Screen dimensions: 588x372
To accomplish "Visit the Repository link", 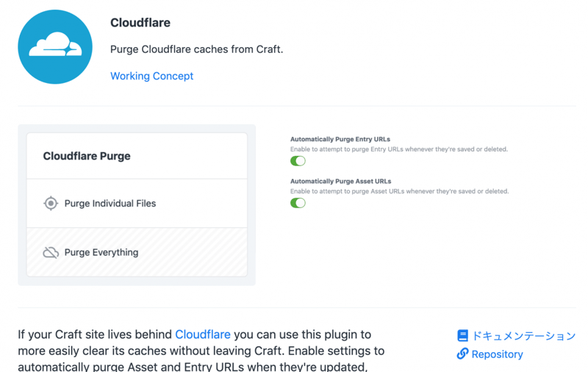I will (x=497, y=354).
